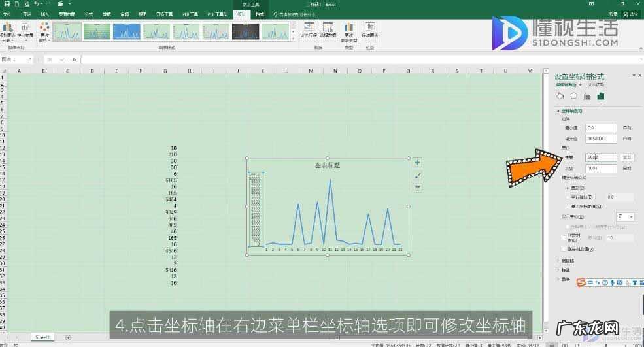The height and width of the screenshot is (347, 644).
Task: Open the Data tab
Action: point(107,14)
